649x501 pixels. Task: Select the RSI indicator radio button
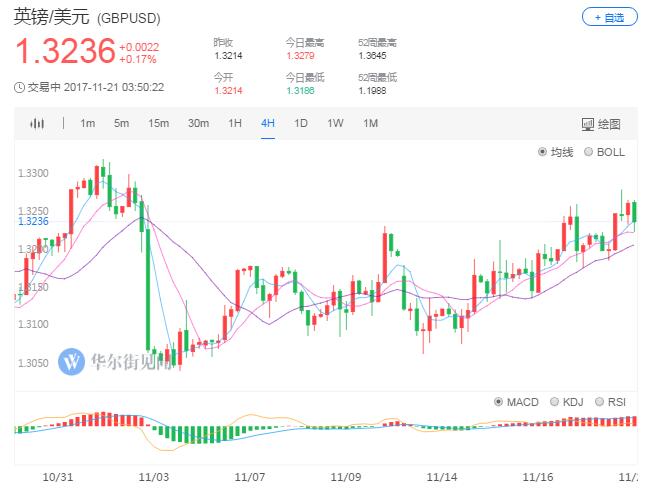pos(599,402)
